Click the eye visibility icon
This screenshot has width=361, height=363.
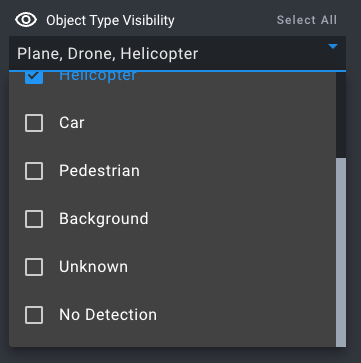tap(26, 20)
